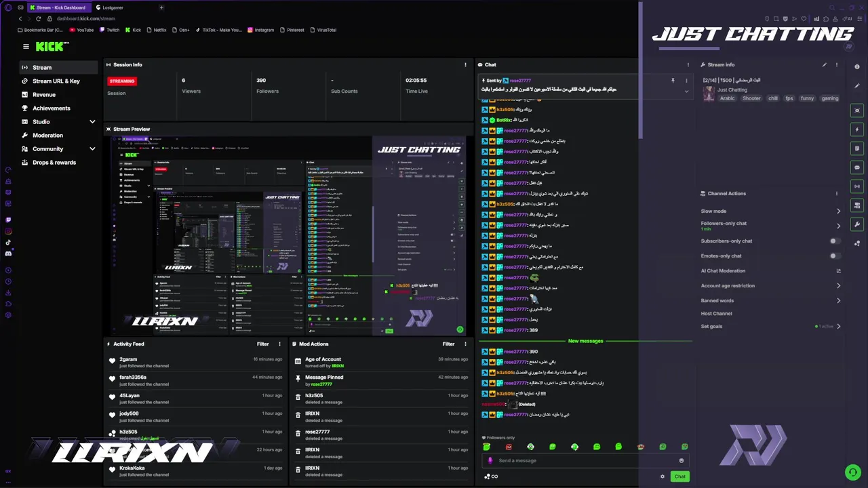Open a new browser tab
Screen dimensions: 868x488
pos(161,7)
